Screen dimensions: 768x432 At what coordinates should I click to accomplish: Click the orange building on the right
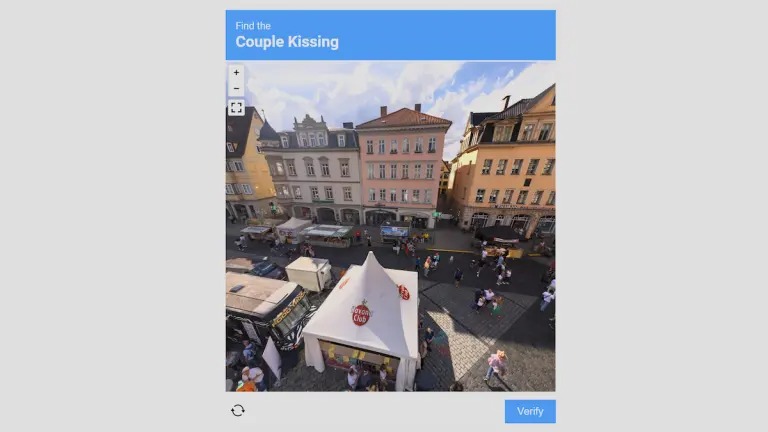pos(504,164)
